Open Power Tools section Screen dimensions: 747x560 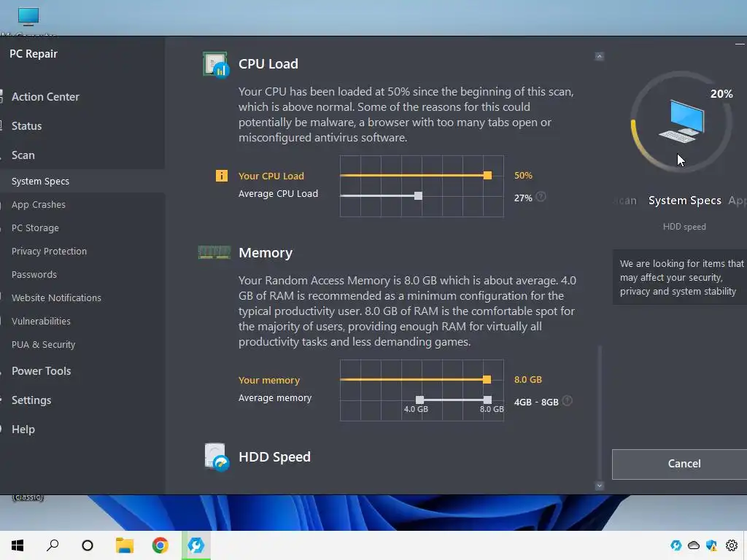coord(41,371)
